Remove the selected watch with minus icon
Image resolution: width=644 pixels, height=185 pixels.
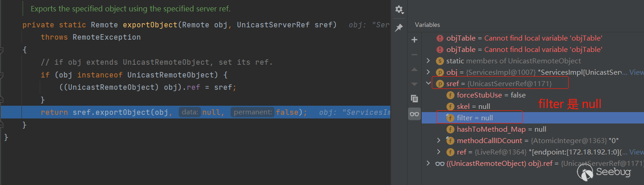point(414,55)
